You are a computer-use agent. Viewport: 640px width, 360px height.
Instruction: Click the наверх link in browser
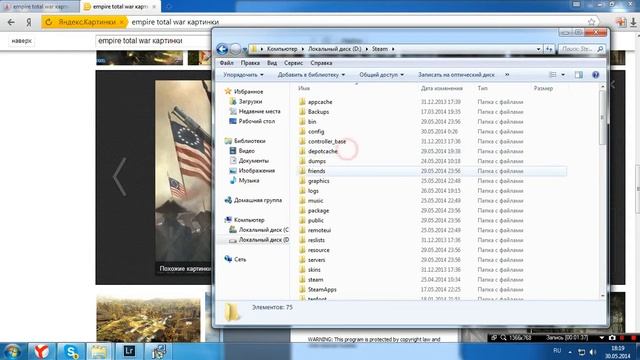(x=22, y=41)
